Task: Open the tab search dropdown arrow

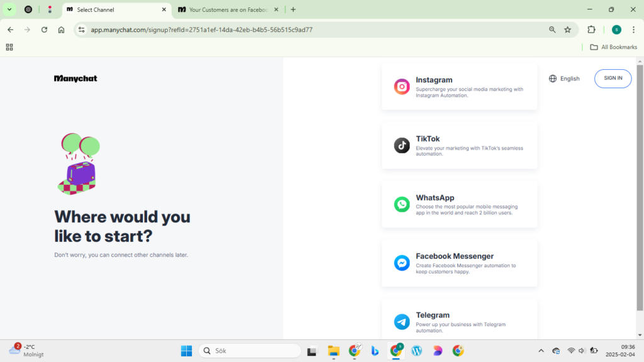Action: coord(9,9)
